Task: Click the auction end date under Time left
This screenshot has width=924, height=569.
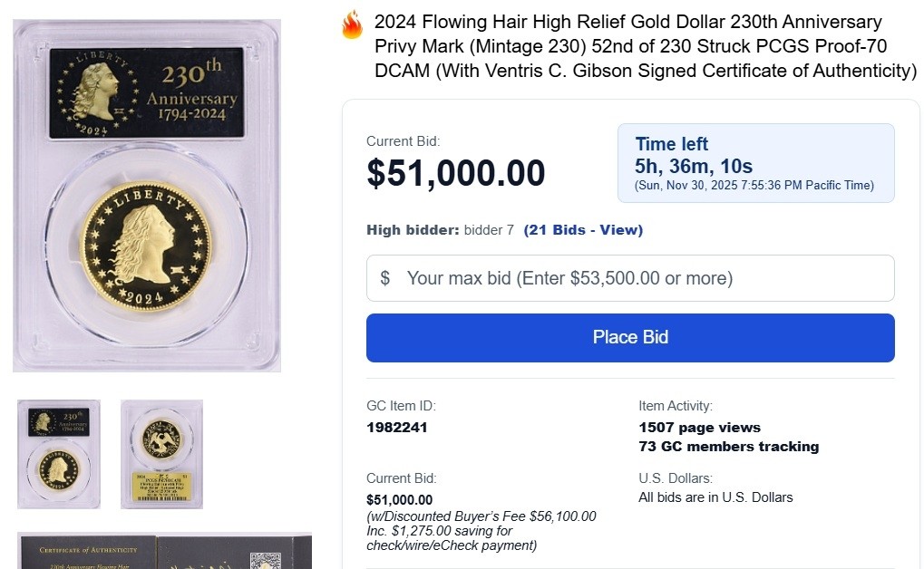Action: point(754,186)
